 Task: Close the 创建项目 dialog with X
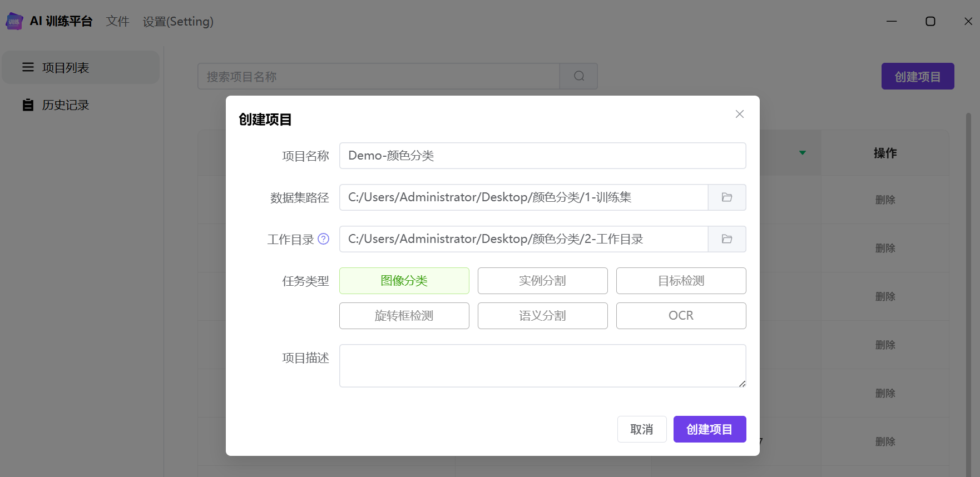click(739, 114)
